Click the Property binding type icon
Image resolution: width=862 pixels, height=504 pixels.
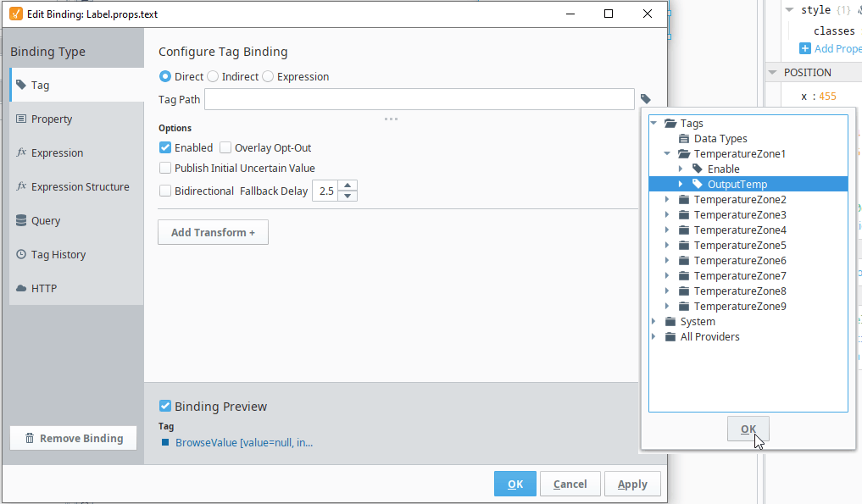click(x=21, y=119)
